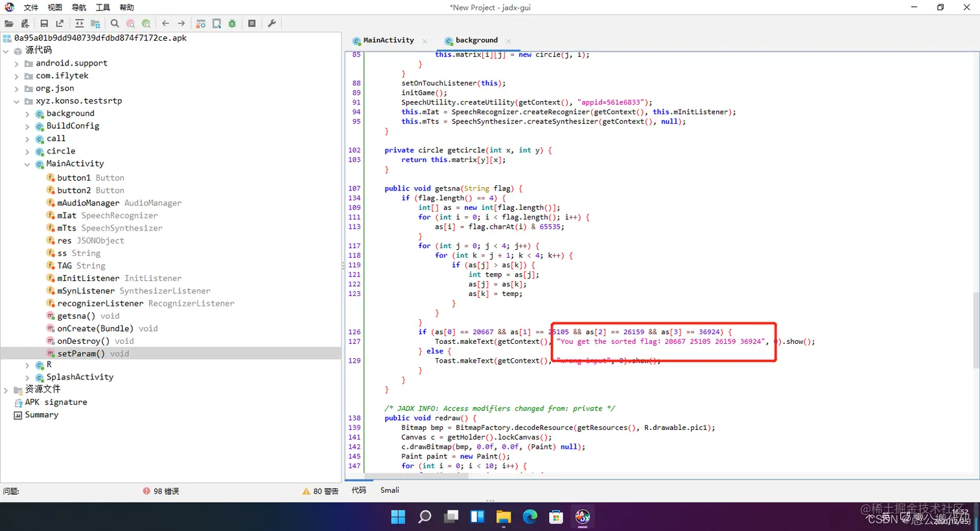Screen dimensions: 980x531
Task: Open the 帮助 menu
Action: pos(127,8)
